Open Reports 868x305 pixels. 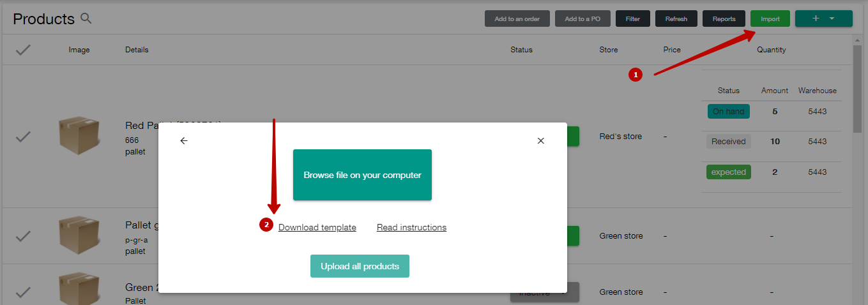[x=724, y=19]
